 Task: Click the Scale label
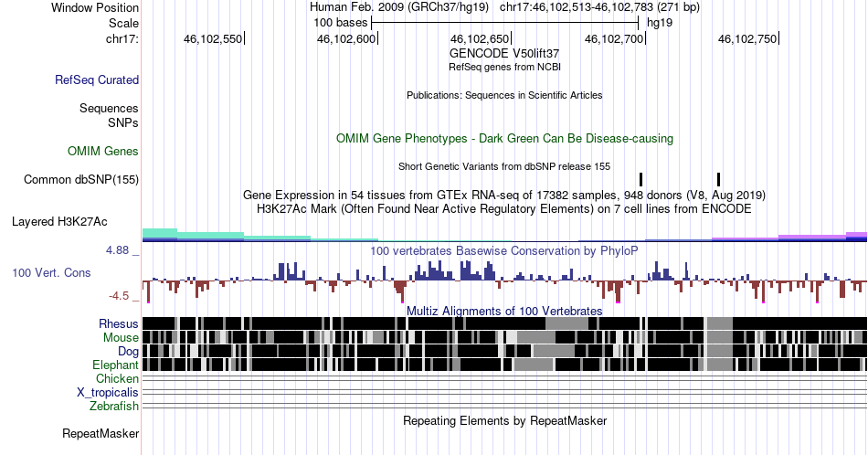124,23
